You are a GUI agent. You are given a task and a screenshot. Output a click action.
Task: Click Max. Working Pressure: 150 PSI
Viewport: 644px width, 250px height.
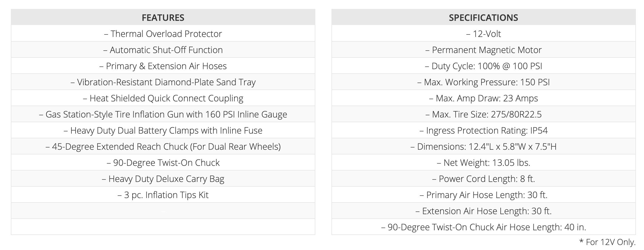[483, 82]
